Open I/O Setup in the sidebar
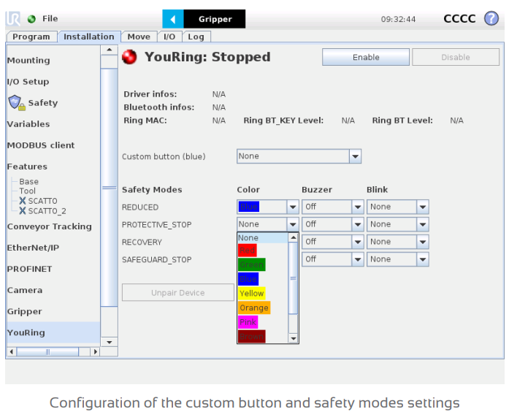The image size is (509, 420). [28, 82]
